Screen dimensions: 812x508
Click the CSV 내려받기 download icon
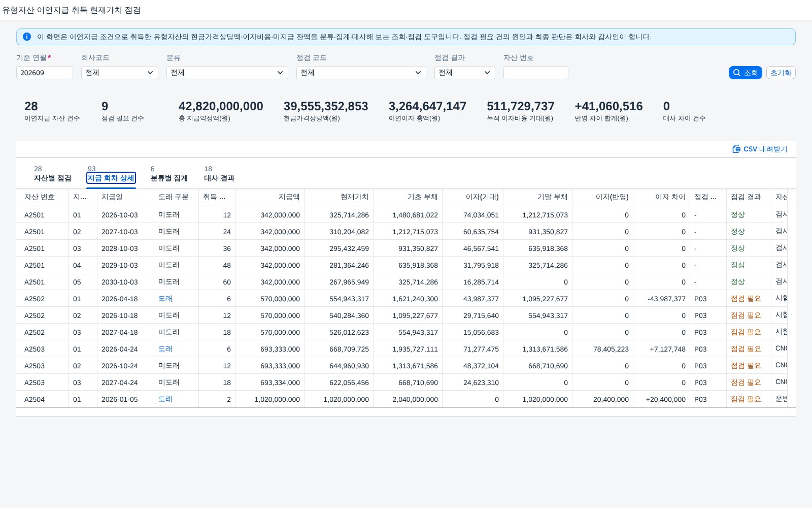pos(736,149)
